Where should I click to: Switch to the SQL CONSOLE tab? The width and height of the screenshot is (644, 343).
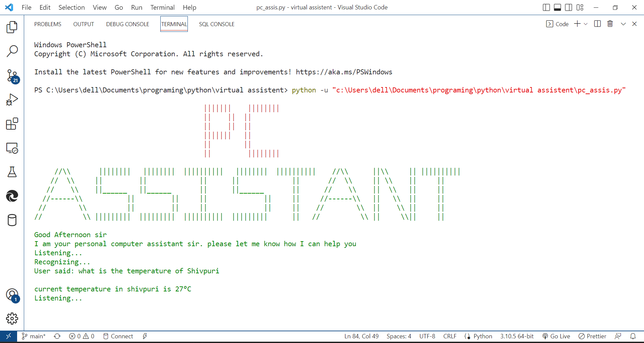[217, 24]
